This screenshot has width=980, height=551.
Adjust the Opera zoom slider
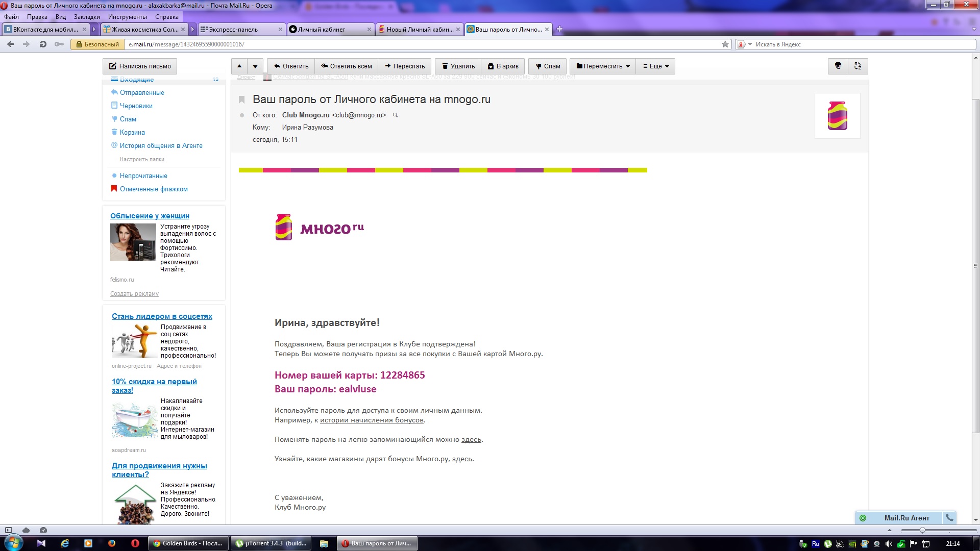pos(922,530)
